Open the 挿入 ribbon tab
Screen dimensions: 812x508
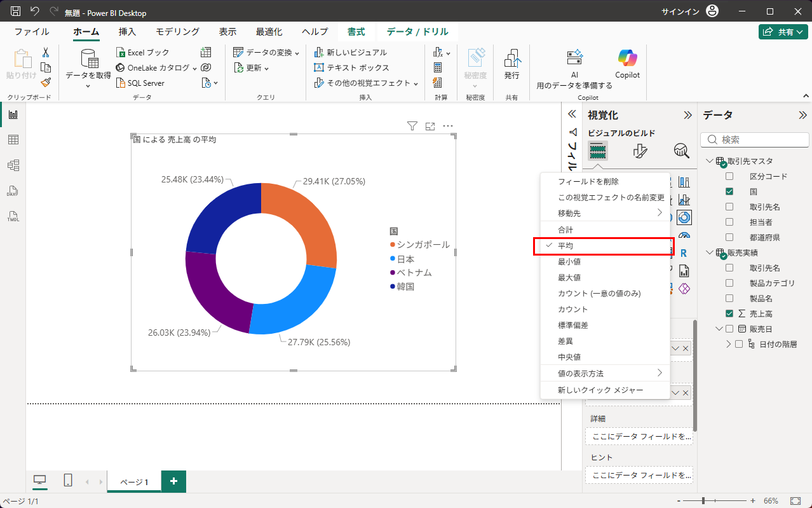(127, 32)
